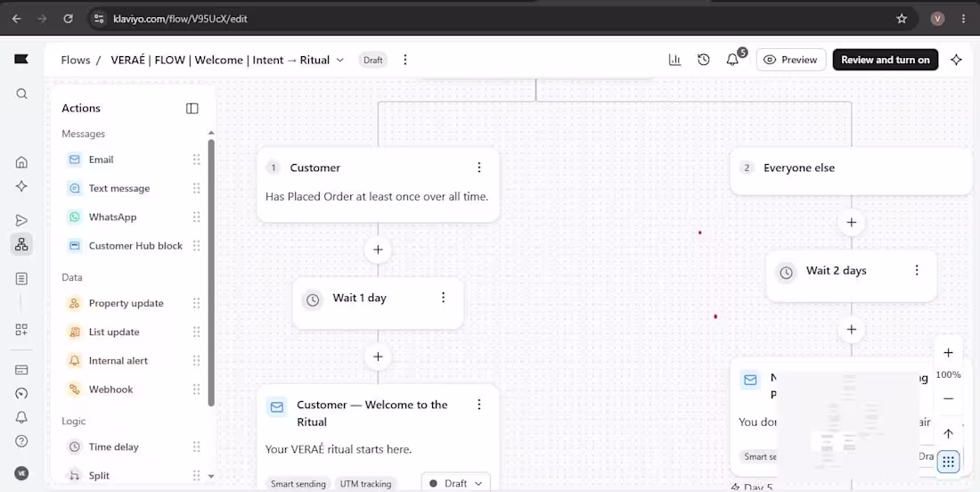The image size is (980, 492).
Task: Open flow options three-dot menu beside Draft
Action: click(405, 60)
